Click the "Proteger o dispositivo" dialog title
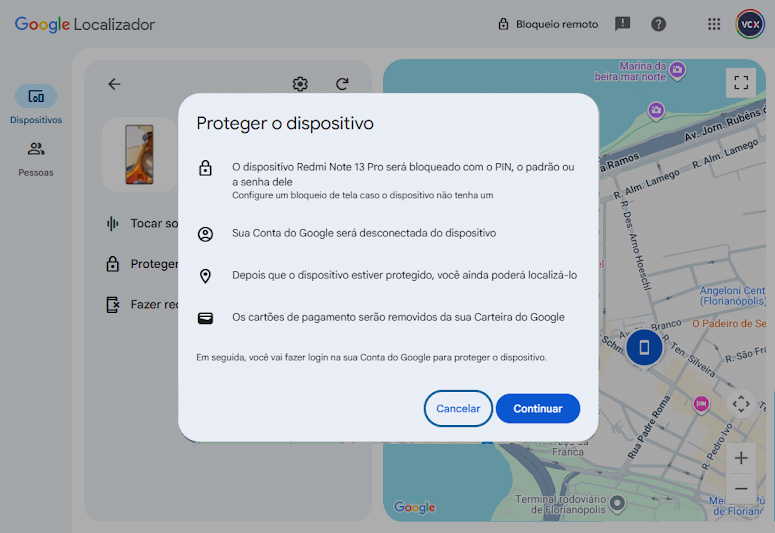775x533 pixels. click(285, 123)
